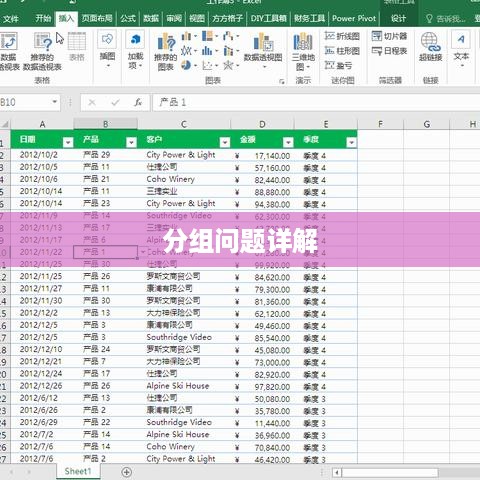Open the 客户 column filter dropdown
The image size is (480, 480).
225,143
